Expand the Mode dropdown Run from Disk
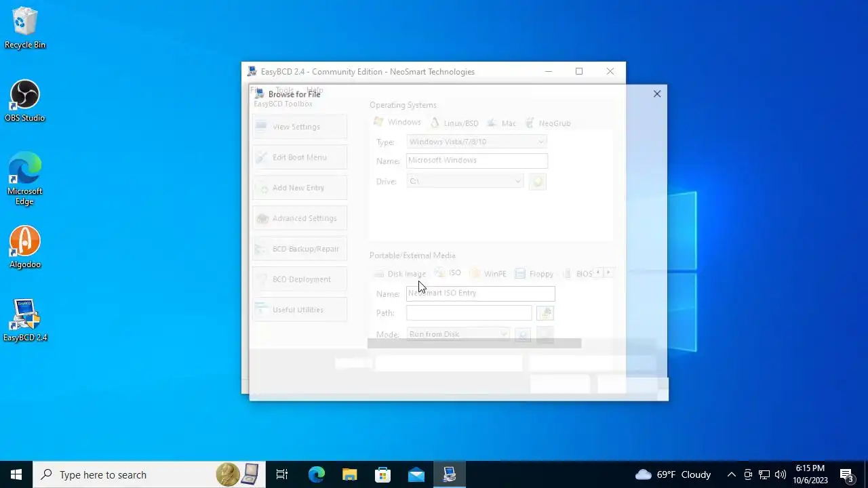This screenshot has width=868, height=488. [458, 334]
